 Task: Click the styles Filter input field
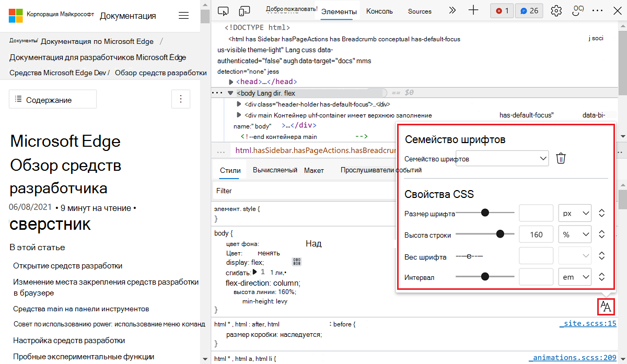(x=261, y=191)
